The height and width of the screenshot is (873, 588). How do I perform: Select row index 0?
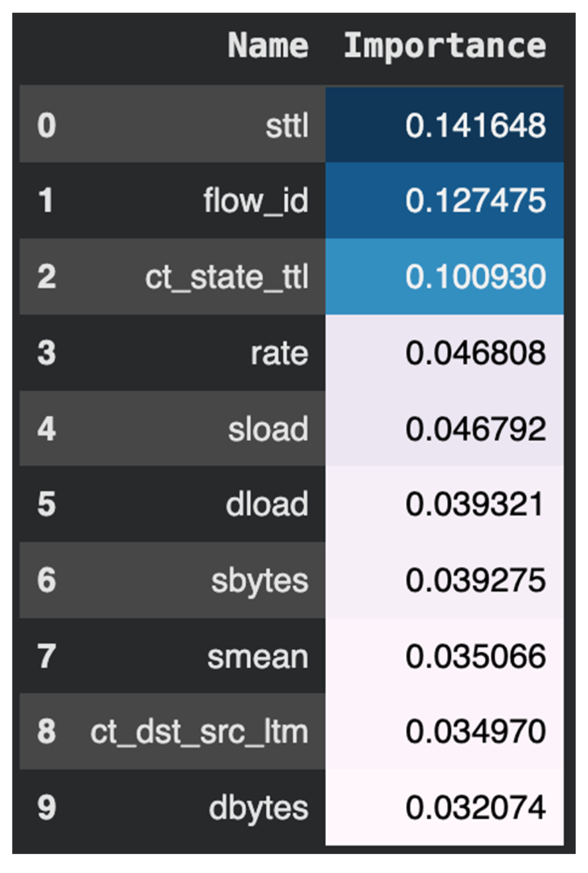pyautogui.click(x=46, y=125)
